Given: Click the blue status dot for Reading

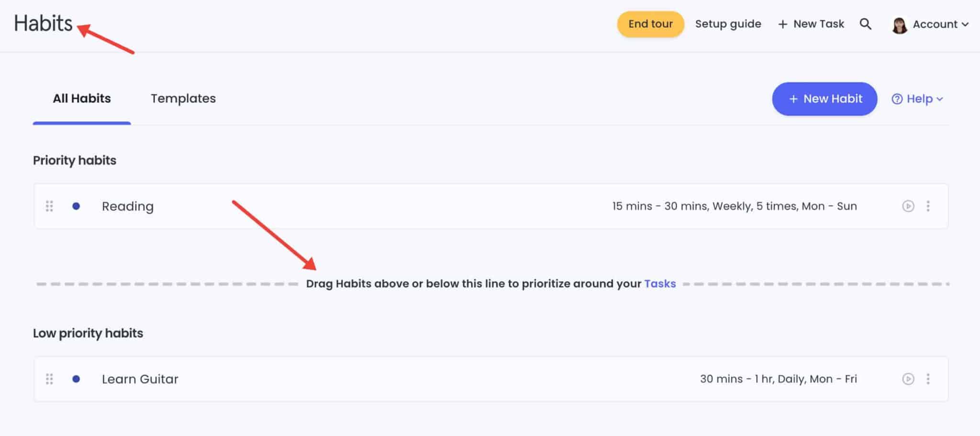Looking at the screenshot, I should [x=77, y=206].
